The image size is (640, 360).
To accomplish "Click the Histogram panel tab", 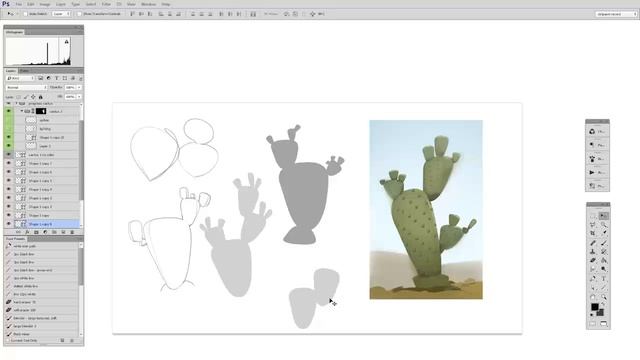I will pyautogui.click(x=14, y=32).
